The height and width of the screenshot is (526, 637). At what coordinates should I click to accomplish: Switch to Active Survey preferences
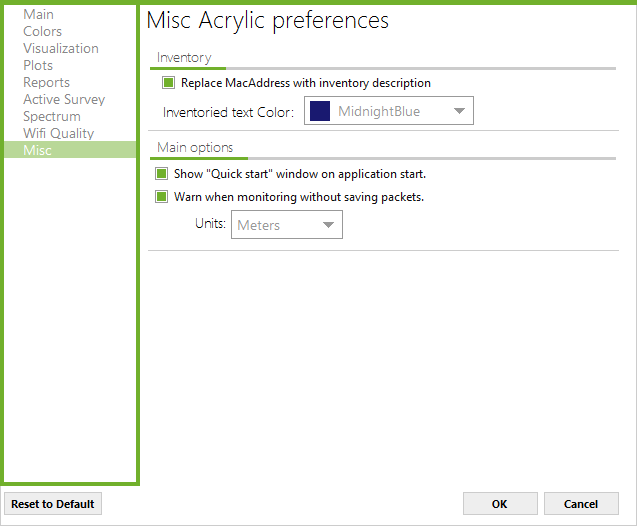point(64,100)
